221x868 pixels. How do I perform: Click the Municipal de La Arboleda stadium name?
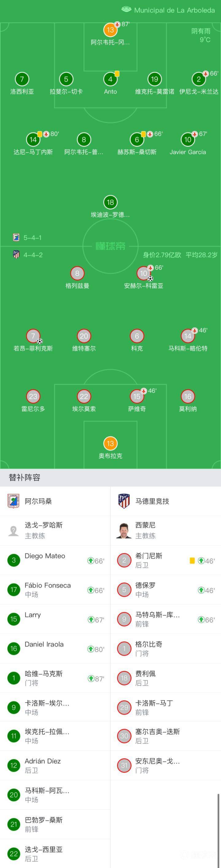[175, 10]
